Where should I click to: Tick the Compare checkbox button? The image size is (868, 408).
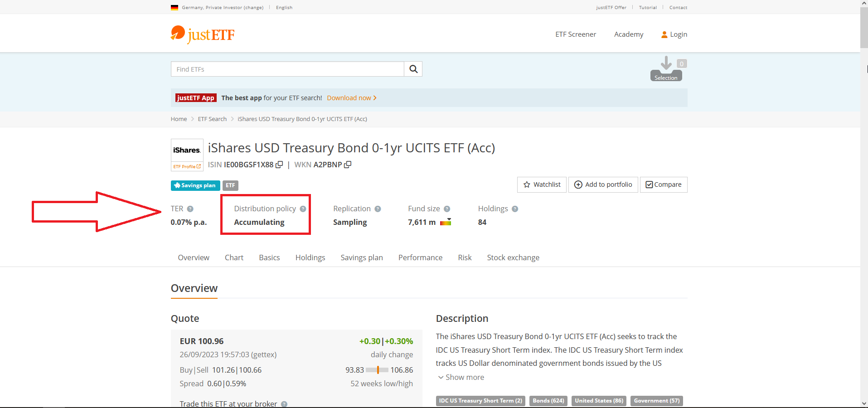664,185
